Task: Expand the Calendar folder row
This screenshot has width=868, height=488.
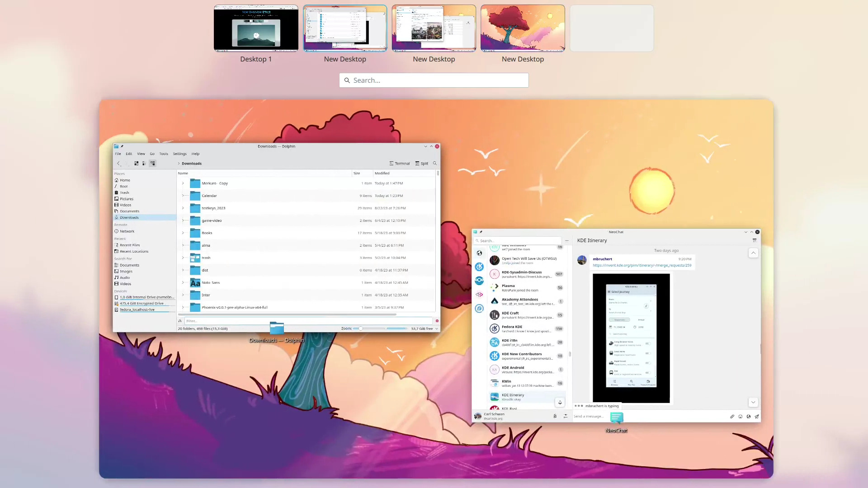Action: point(183,196)
